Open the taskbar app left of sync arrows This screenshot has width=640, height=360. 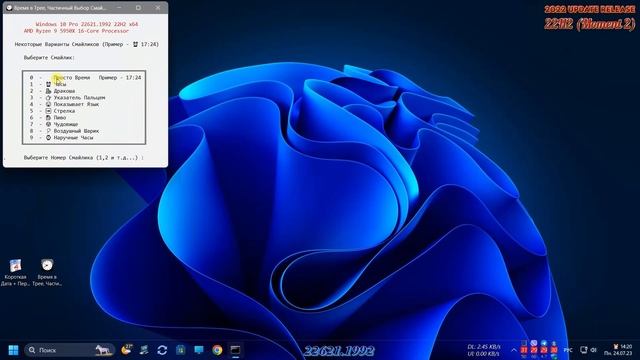[x=144, y=350]
